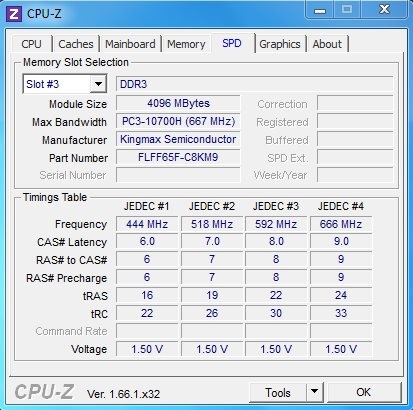Screen dimensions: 413x410
Task: Click the Part Number field FLFF65F-C8KM9
Action: pos(178,157)
